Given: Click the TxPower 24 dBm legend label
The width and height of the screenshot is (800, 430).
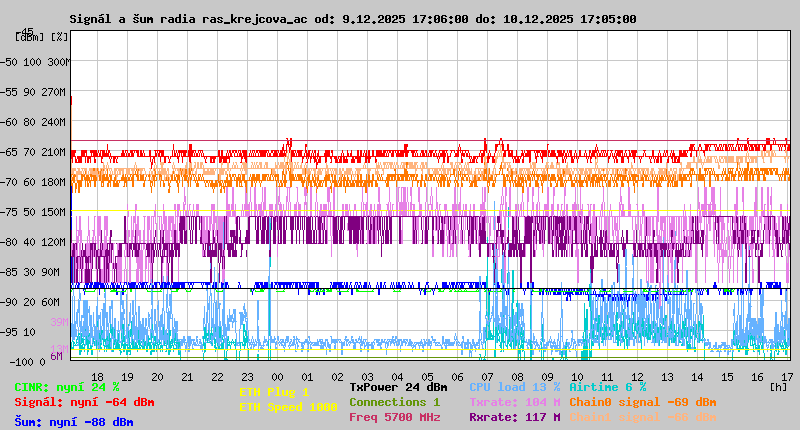Looking at the screenshot, I should [x=398, y=386].
